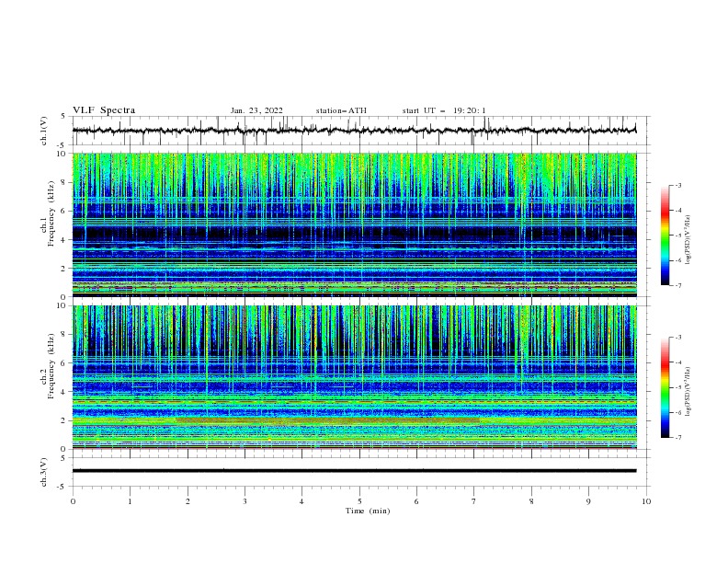Click time axis tick label "1"
728x563 pixels.
130,501
